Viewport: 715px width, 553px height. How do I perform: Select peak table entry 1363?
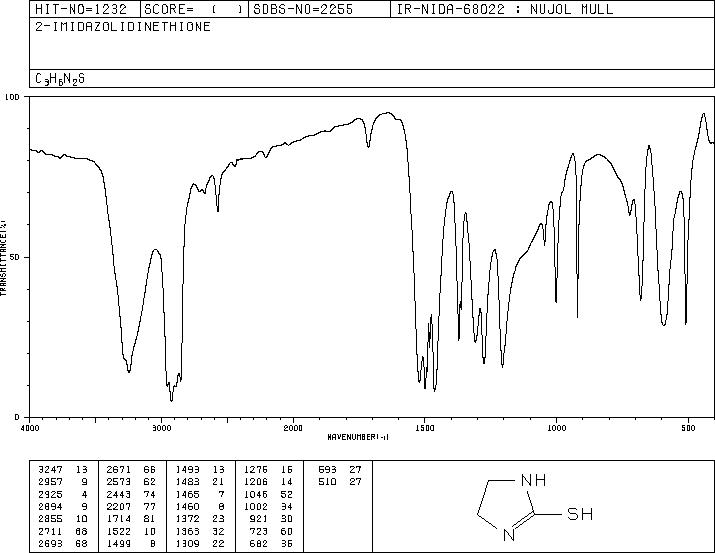tap(187, 531)
